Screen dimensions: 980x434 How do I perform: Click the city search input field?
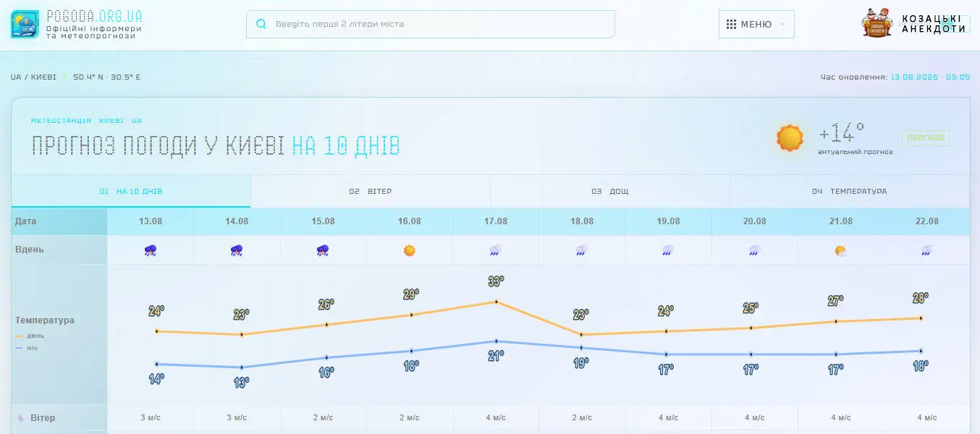click(x=431, y=24)
